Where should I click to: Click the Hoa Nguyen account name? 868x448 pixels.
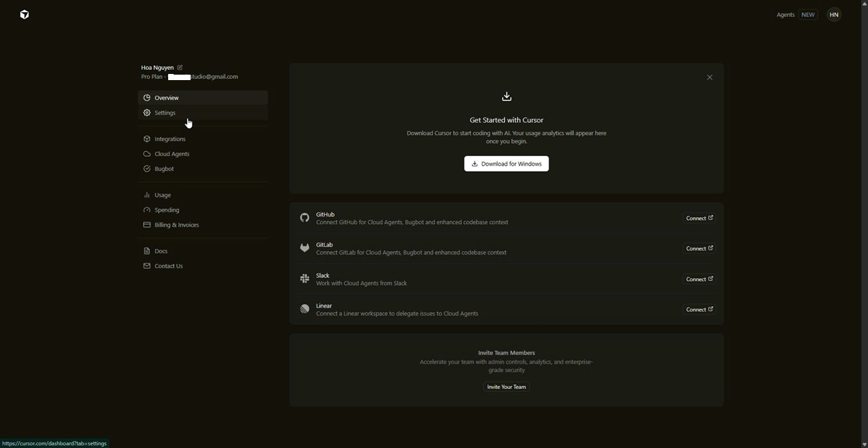click(x=157, y=68)
